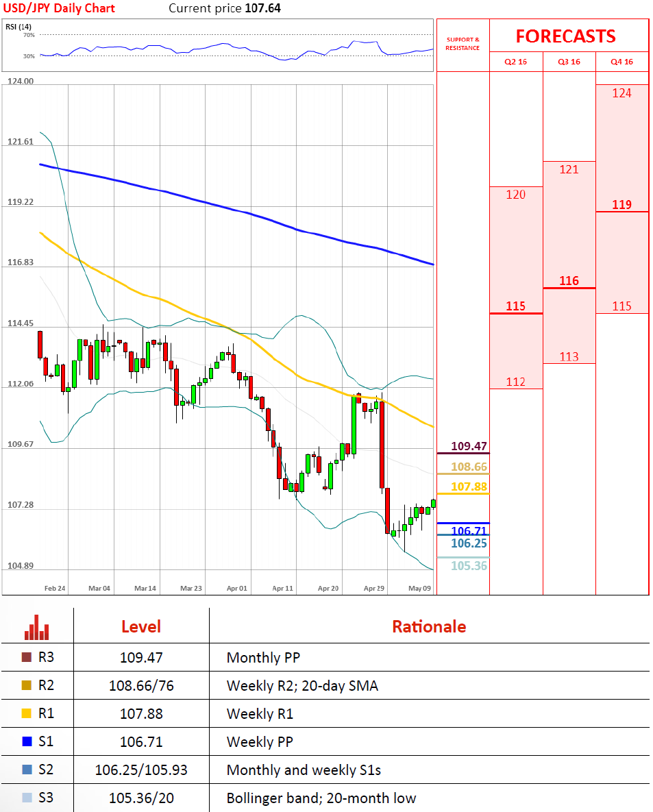Screen dimensions: 653x812
Task: Click the Q3 16 median forecast 116
Action: click(569, 281)
